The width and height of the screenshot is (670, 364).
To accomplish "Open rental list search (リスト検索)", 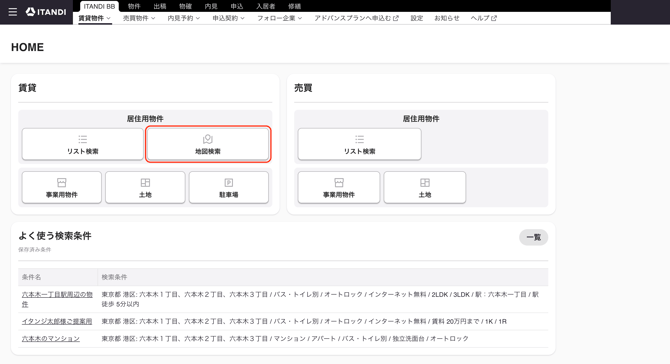I will click(x=82, y=144).
